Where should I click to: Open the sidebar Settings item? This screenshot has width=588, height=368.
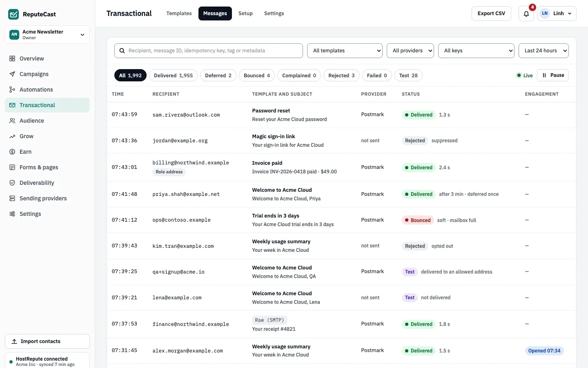(47, 214)
